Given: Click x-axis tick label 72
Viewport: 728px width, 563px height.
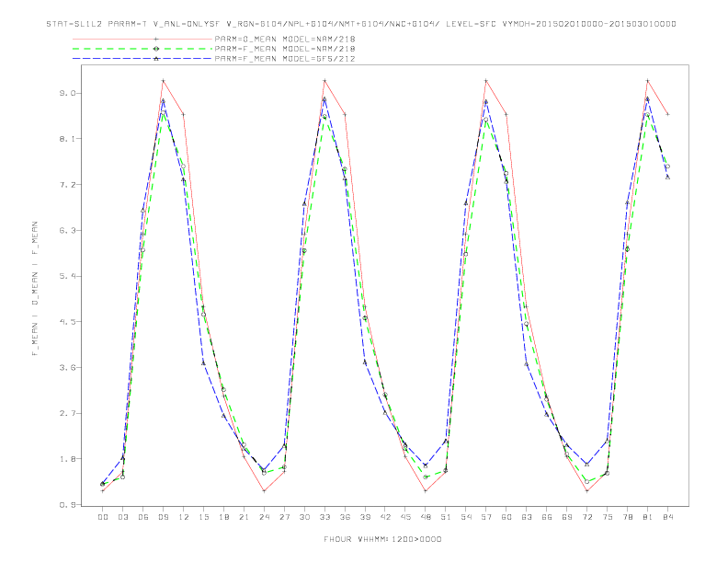Looking at the screenshot, I should pos(587,517).
